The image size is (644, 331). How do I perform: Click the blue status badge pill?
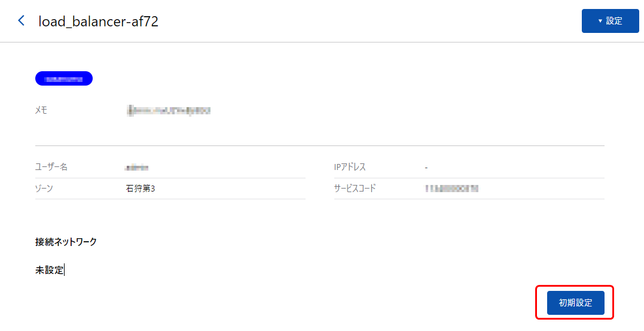63,78
